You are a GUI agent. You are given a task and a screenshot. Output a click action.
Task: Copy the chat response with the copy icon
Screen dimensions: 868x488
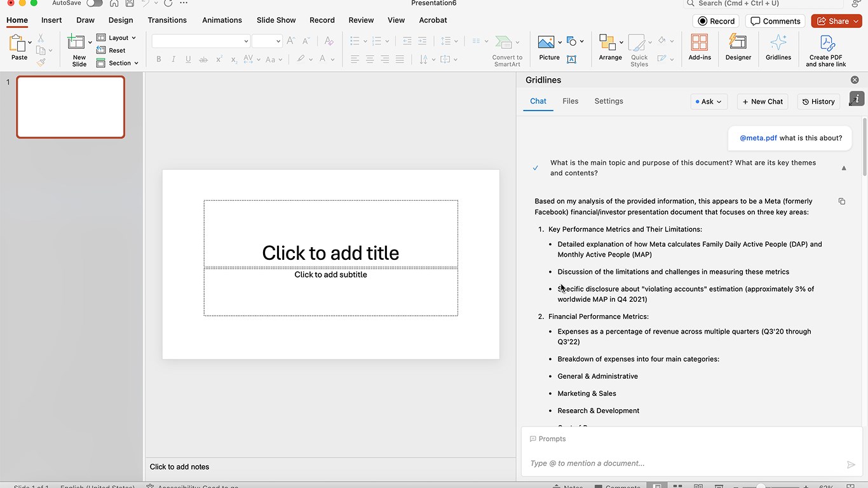point(842,201)
